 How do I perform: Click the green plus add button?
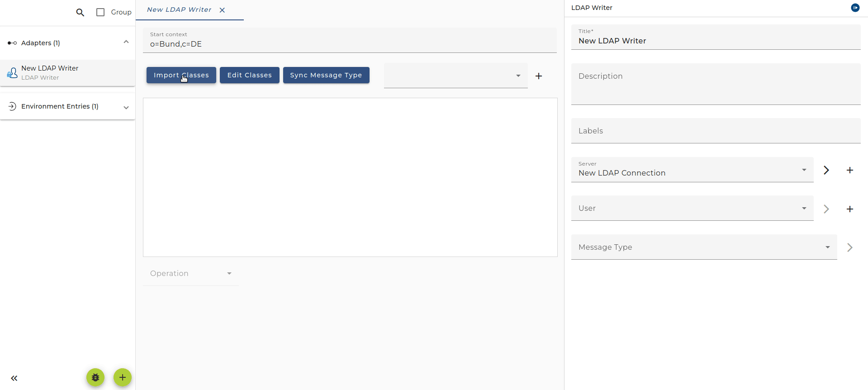123,377
